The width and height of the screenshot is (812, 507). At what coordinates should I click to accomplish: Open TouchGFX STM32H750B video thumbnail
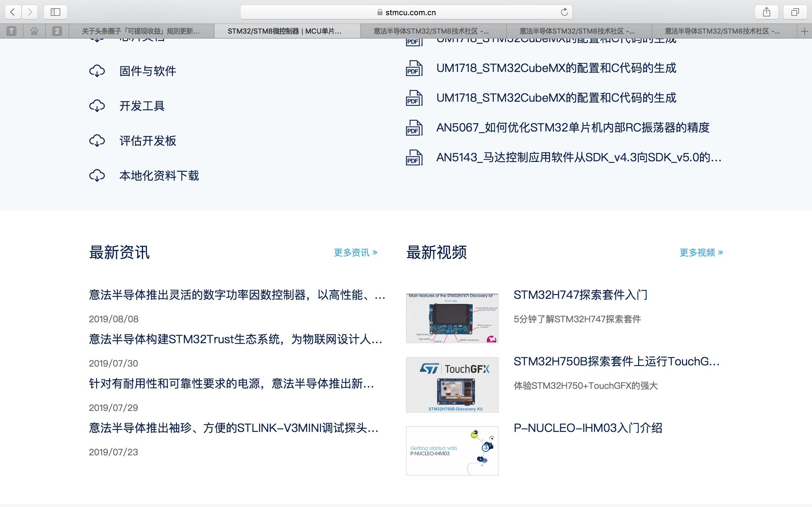452,385
